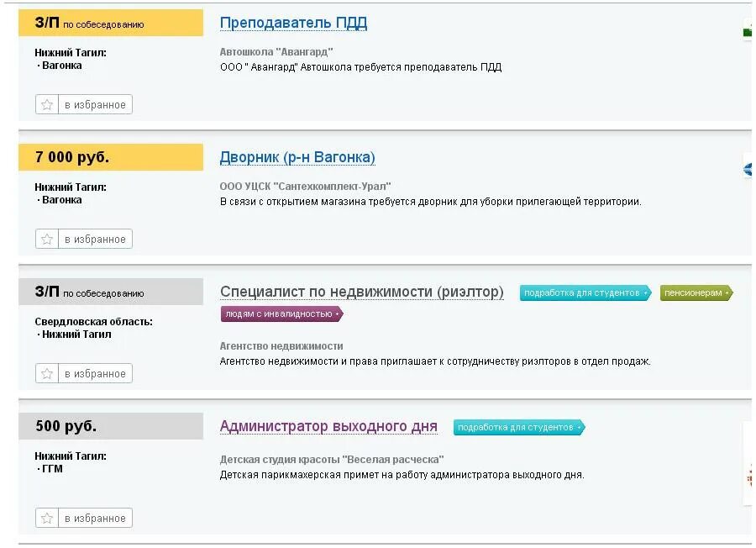Click star icon for Дворник listing
Image resolution: width=756 pixels, height=548 pixels.
click(47, 240)
